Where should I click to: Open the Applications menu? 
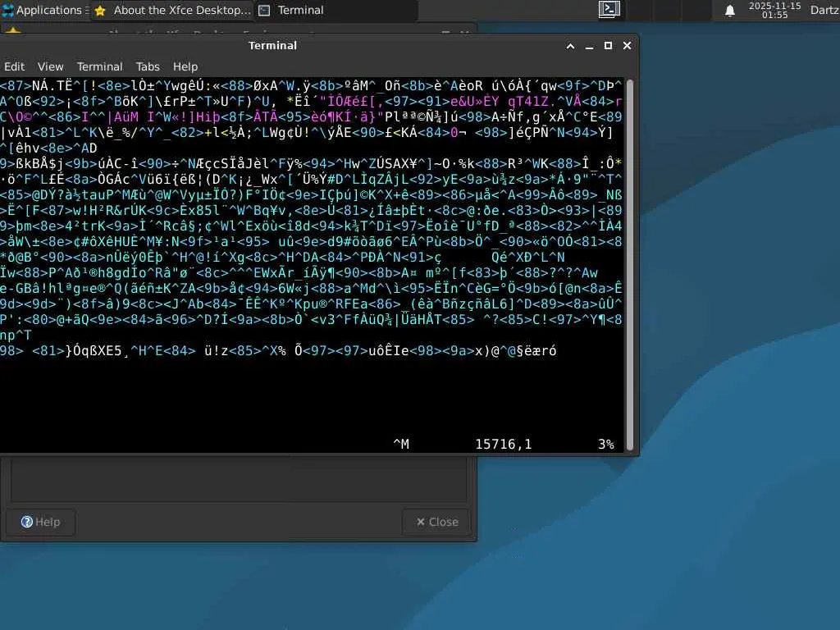[44, 10]
